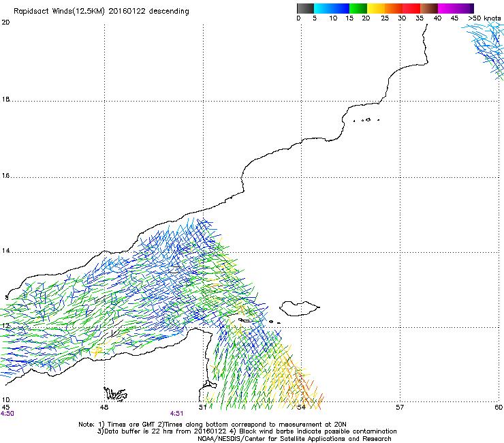Click the longitude label 54
504x443 pixels.
[x=301, y=408]
